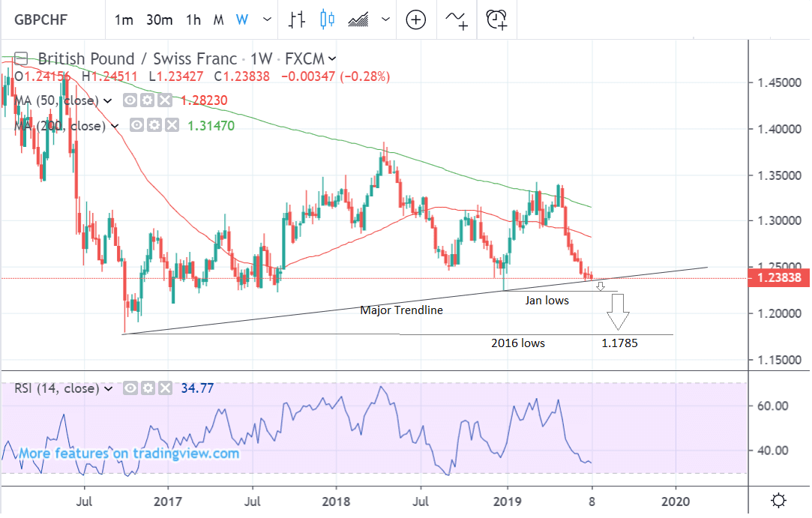
Task: Open the 'More features on tradingview.com' link
Action: (x=128, y=454)
